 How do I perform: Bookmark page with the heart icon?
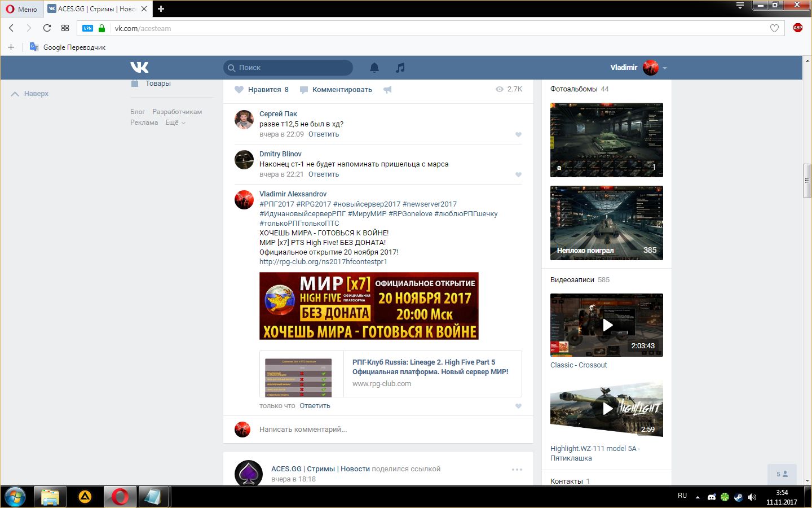click(774, 28)
